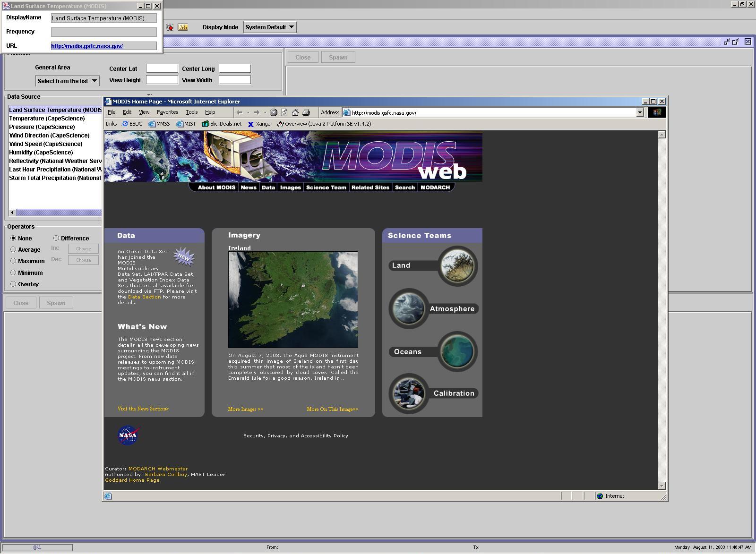Viewport: 756px width, 554px height.
Task: Click the smaller minimize-panel arrow icon
Action: [x=727, y=42]
